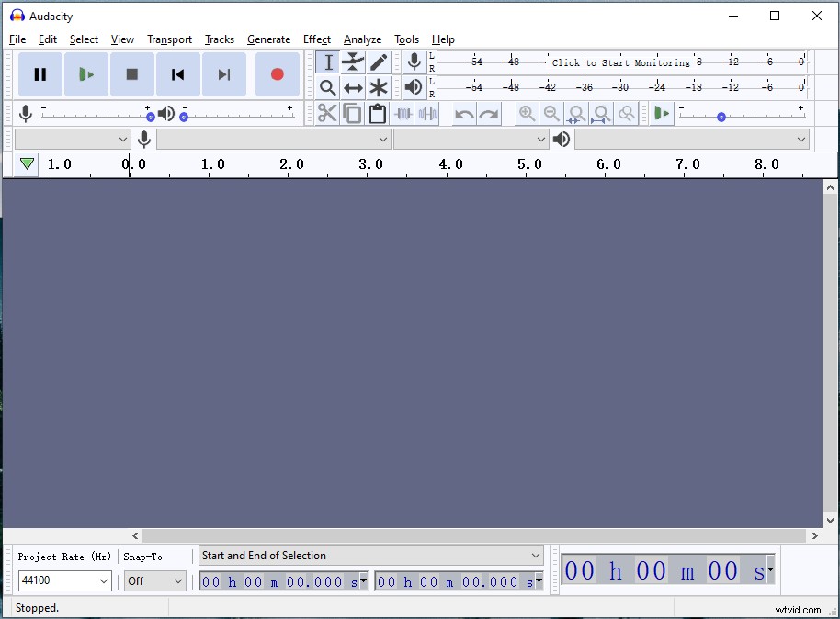This screenshot has height=619, width=840.
Task: Select the Multi-Tool mode
Action: [378, 87]
